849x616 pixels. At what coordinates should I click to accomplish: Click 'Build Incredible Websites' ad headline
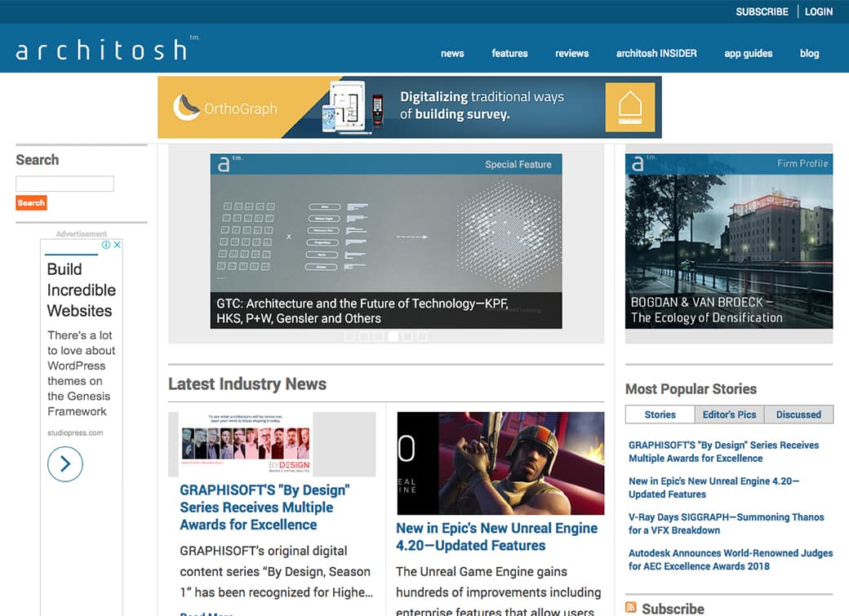(81, 290)
